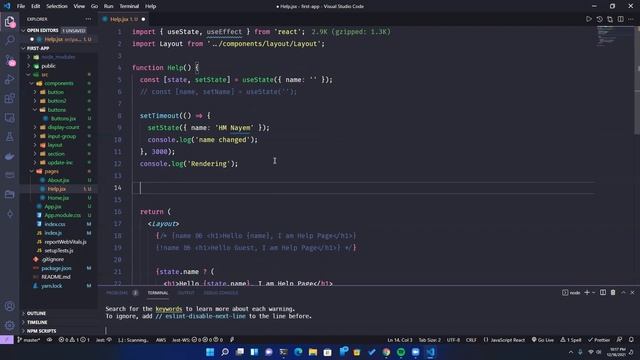Close the terminal panel
Viewport: 640px width, 360px height.
click(x=632, y=293)
